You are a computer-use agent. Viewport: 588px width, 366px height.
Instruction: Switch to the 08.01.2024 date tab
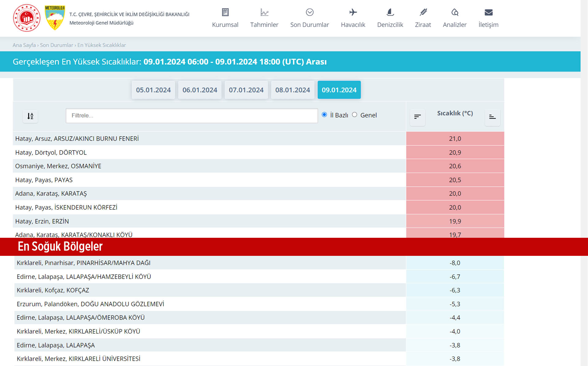point(292,90)
